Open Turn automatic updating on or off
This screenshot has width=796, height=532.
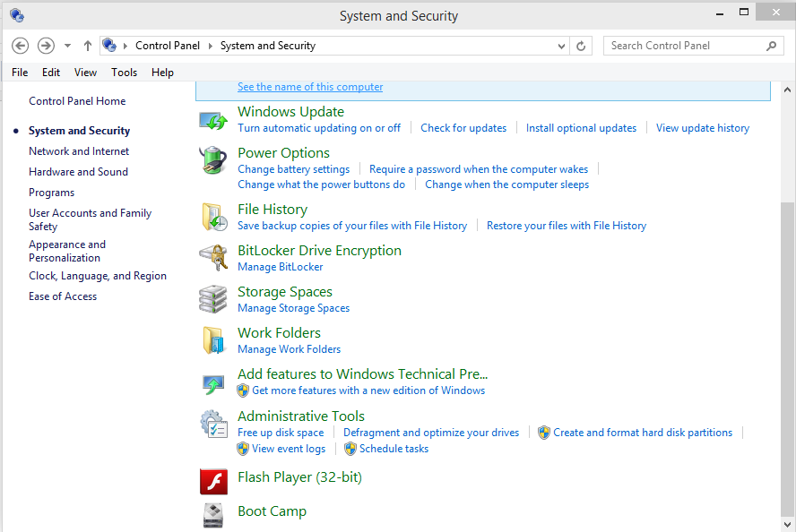pyautogui.click(x=319, y=128)
